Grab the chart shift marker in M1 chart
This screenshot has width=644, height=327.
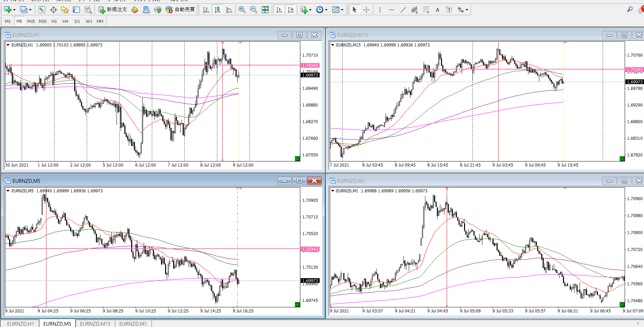(565, 189)
